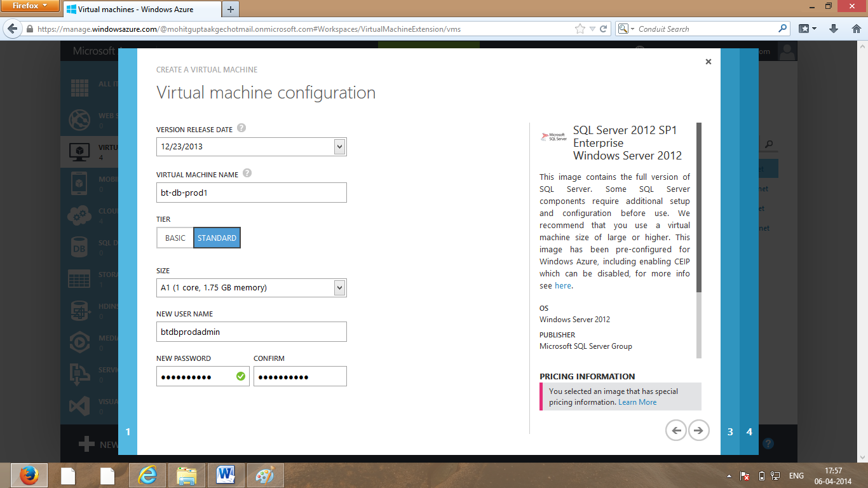Click the NEW plus icon in portal
This screenshot has width=868, height=488.
pos(86,444)
